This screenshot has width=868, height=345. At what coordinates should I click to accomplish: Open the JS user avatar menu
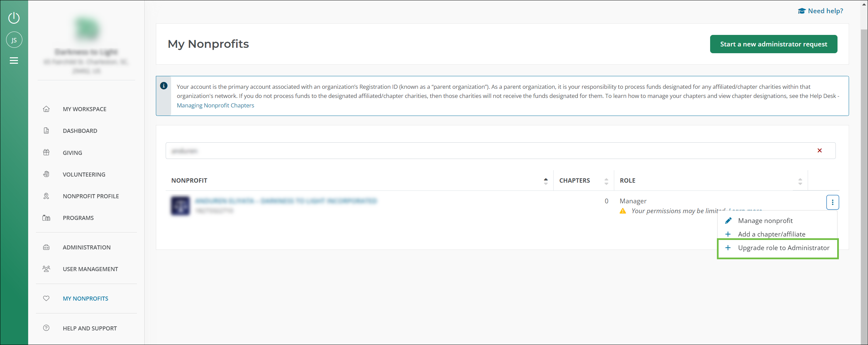pos(14,40)
